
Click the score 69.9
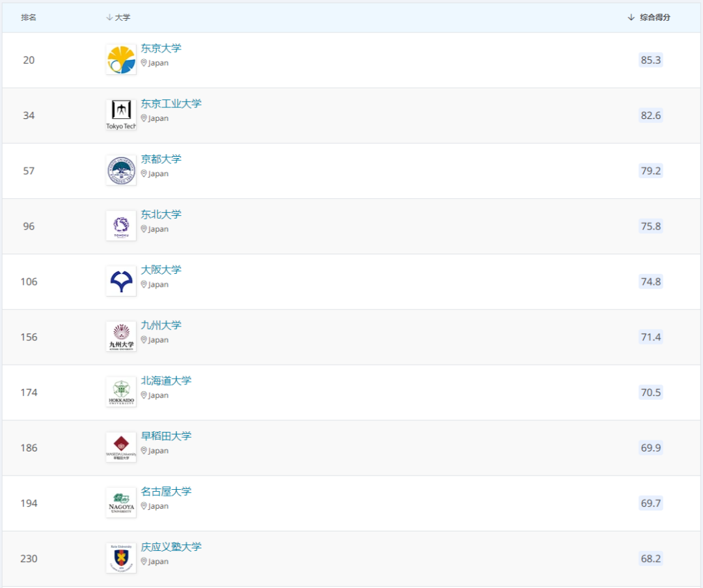(x=650, y=448)
